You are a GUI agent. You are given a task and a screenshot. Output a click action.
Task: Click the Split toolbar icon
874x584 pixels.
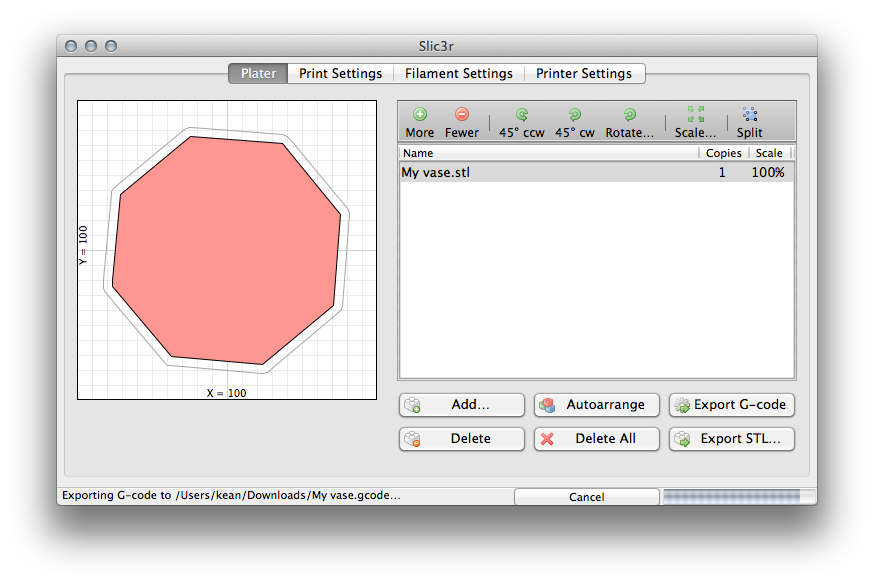point(749,122)
